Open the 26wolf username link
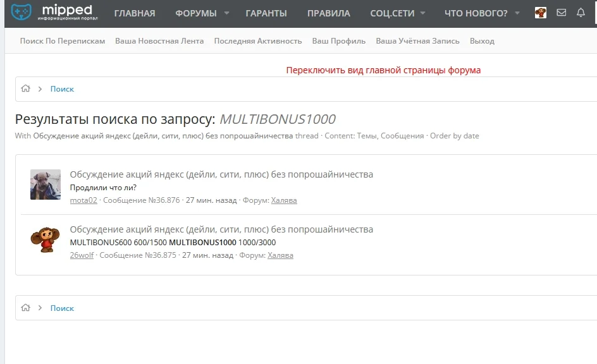The image size is (597, 364). tap(82, 255)
